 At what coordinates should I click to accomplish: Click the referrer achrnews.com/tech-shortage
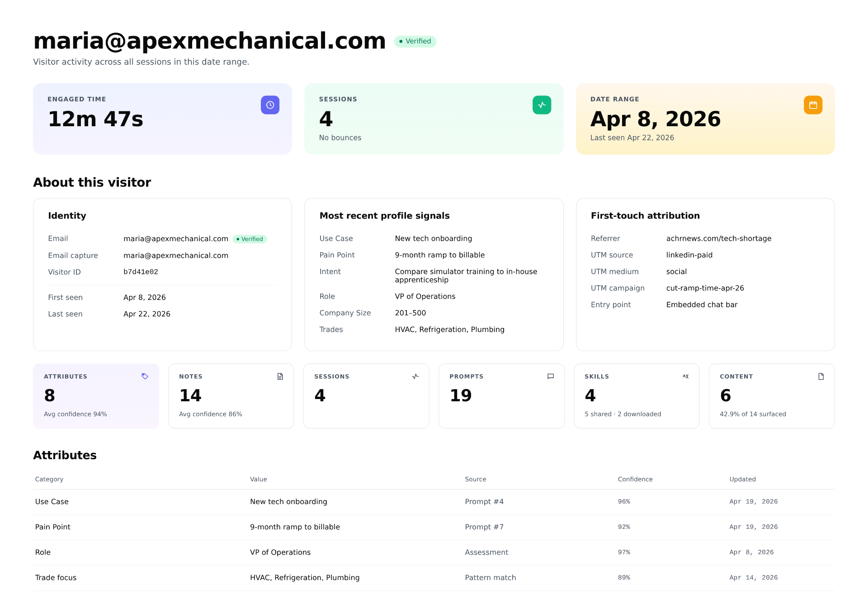coord(719,238)
